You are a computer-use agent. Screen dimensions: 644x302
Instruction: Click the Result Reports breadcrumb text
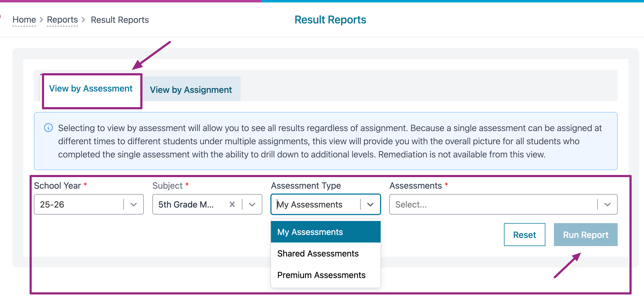point(120,20)
